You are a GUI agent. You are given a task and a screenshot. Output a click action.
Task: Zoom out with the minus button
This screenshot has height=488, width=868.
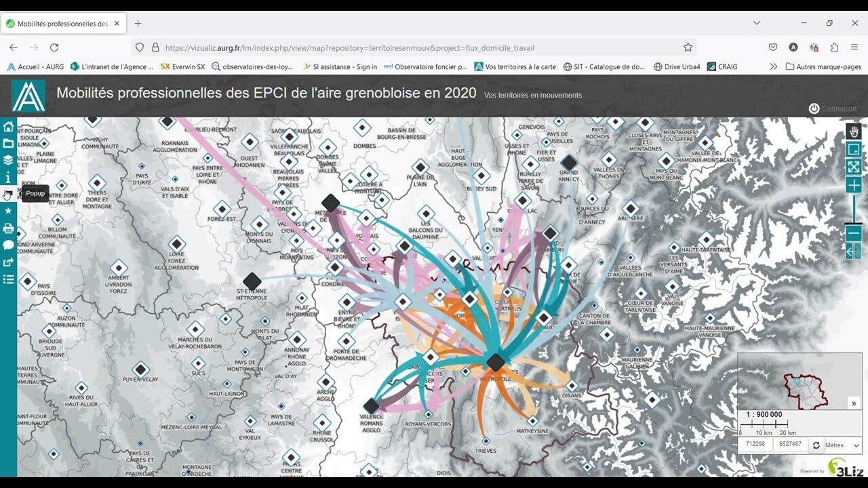pos(854,233)
